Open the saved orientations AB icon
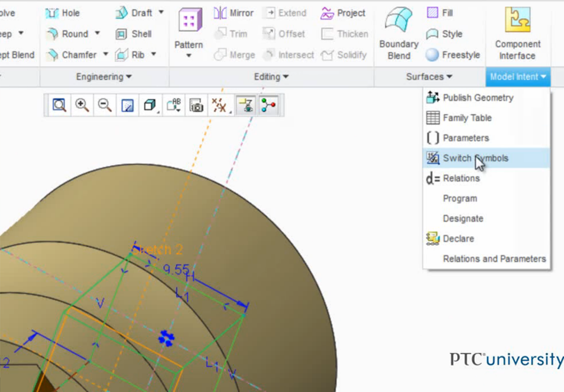564x392 pixels. coord(174,105)
